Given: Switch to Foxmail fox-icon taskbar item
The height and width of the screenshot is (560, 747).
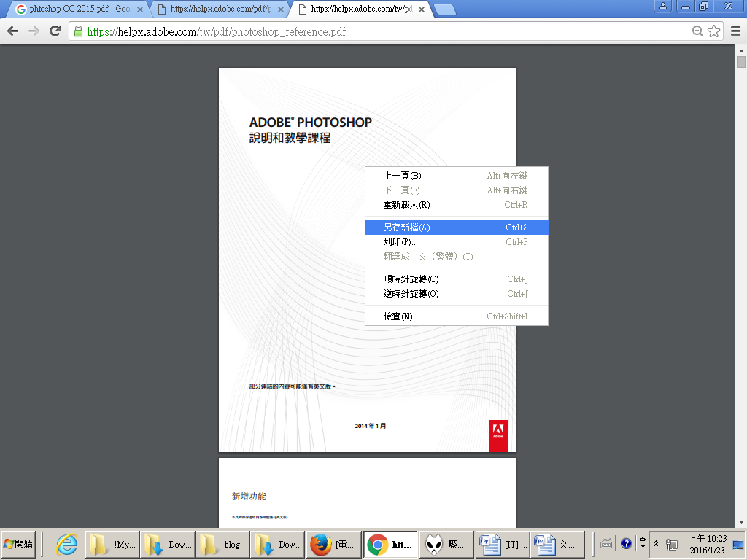Looking at the screenshot, I should tap(446, 544).
